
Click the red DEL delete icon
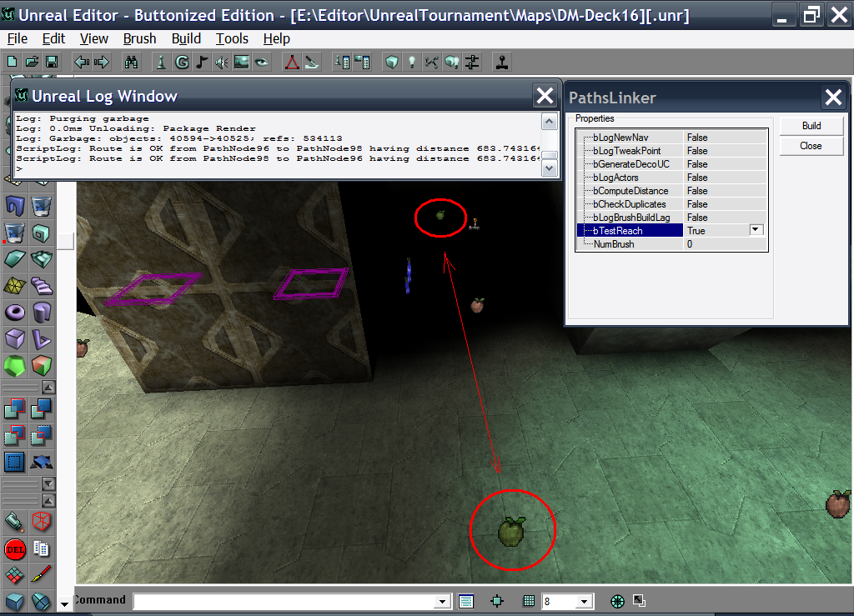coord(15,549)
